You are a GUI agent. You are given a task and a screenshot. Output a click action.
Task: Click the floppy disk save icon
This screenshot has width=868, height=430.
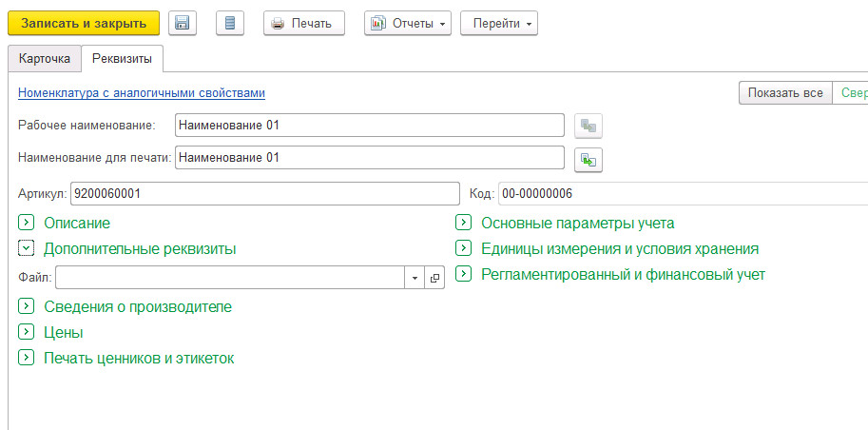[183, 23]
